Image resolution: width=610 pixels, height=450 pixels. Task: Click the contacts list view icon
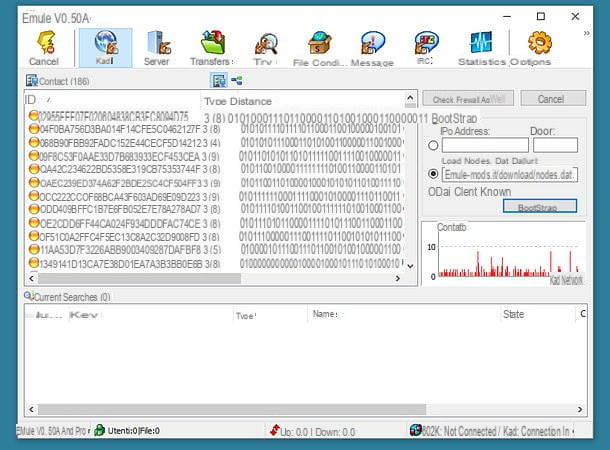219,81
